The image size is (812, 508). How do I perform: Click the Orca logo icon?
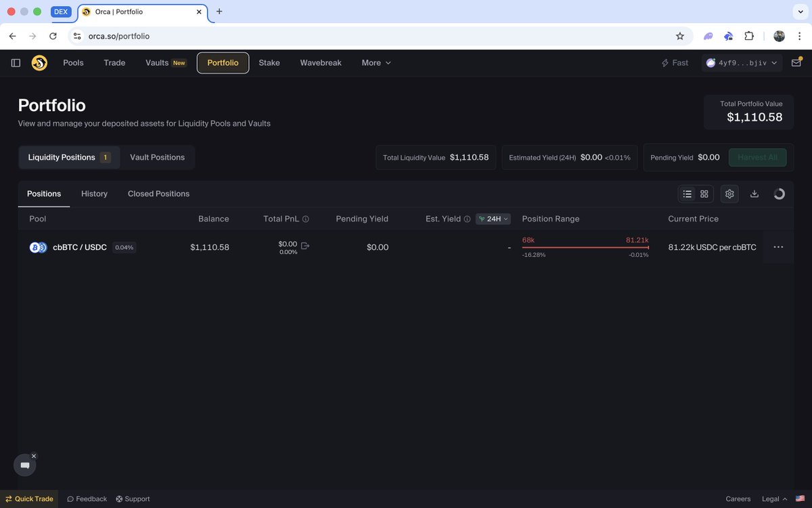39,63
